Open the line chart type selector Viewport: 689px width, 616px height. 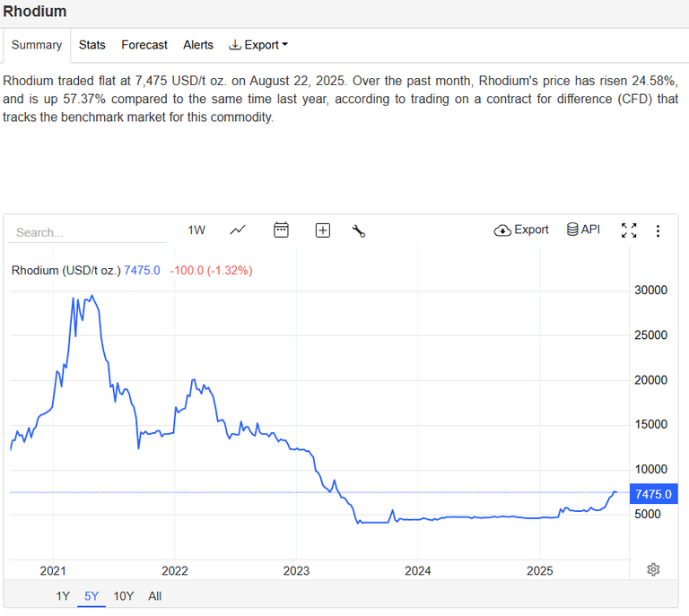coord(238,230)
